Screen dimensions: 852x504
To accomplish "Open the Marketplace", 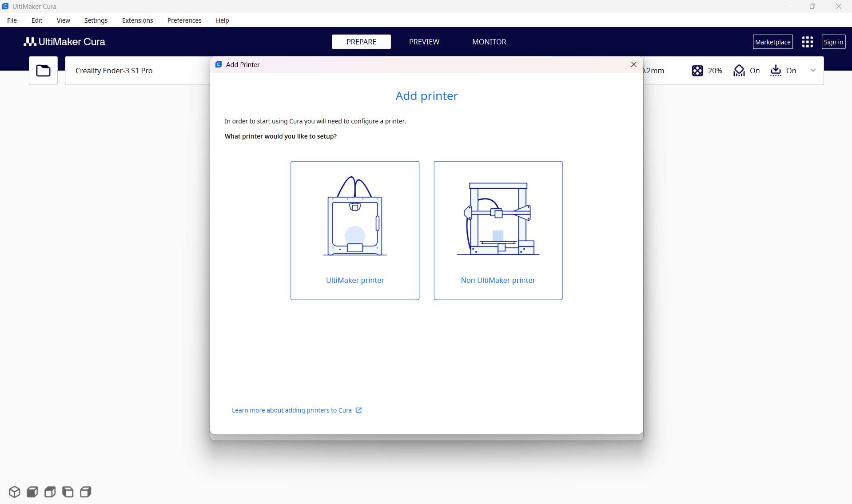I will pos(773,42).
